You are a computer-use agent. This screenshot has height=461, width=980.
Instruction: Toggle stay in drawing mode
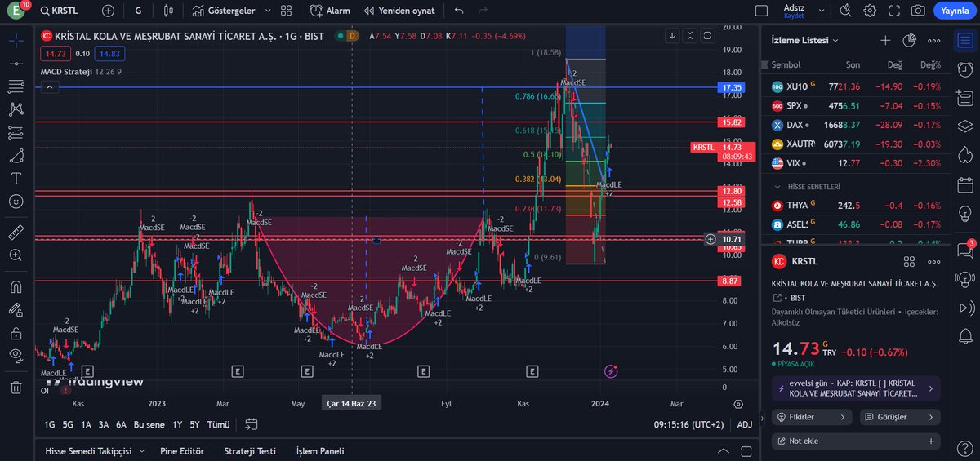[x=16, y=310]
